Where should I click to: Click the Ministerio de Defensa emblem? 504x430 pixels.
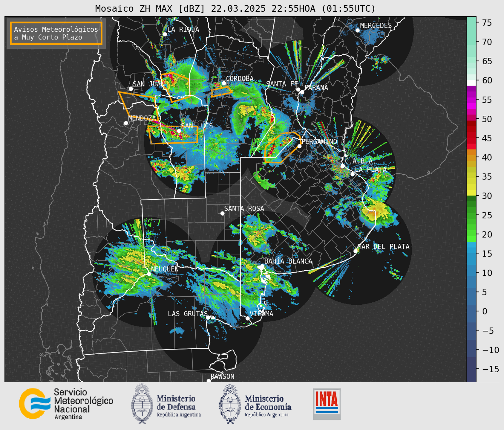coord(142,403)
